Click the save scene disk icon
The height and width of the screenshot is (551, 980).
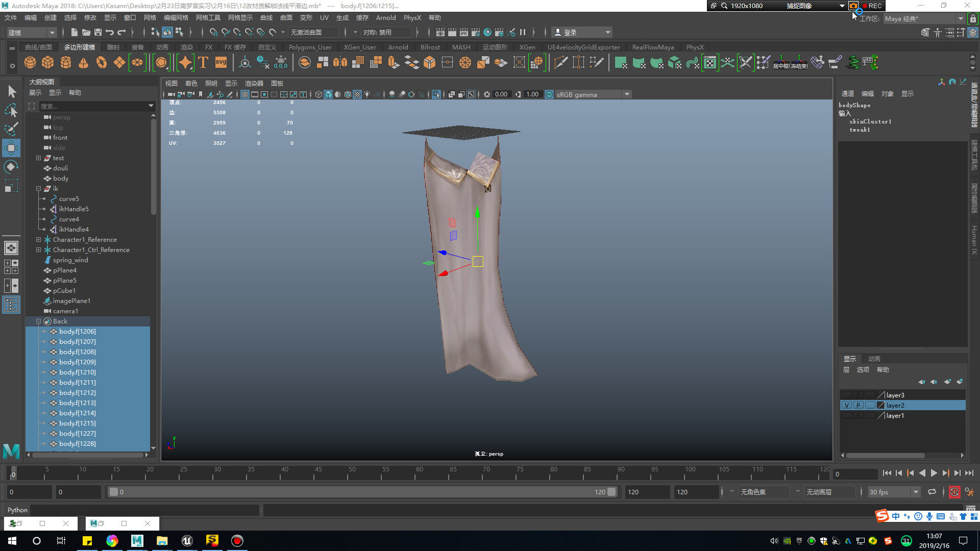98,32
